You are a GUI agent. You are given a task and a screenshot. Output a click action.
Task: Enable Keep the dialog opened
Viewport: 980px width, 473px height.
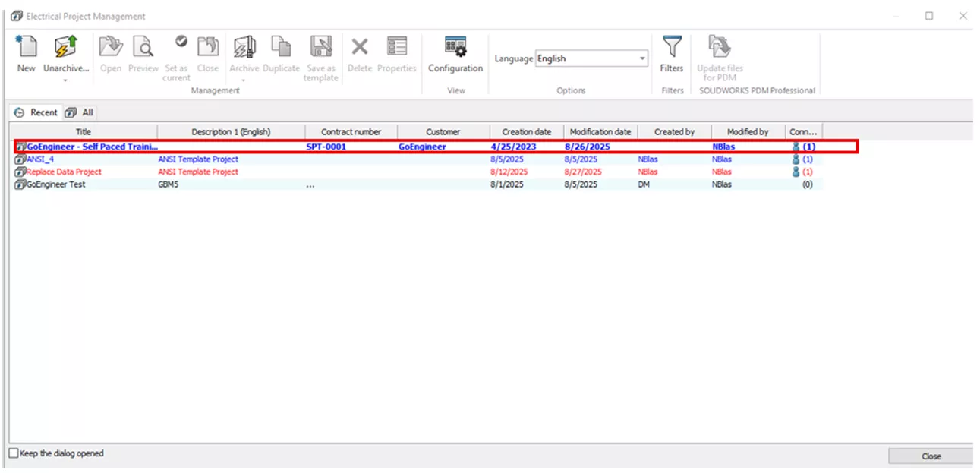[x=14, y=453]
